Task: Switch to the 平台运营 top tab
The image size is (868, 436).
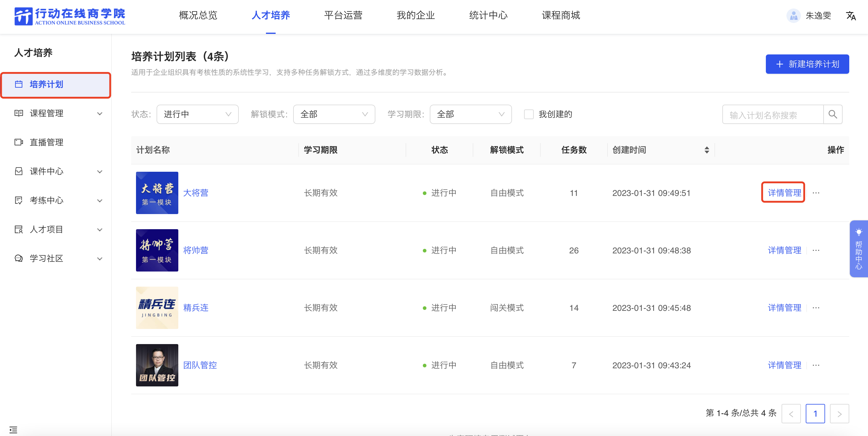Action: (343, 15)
